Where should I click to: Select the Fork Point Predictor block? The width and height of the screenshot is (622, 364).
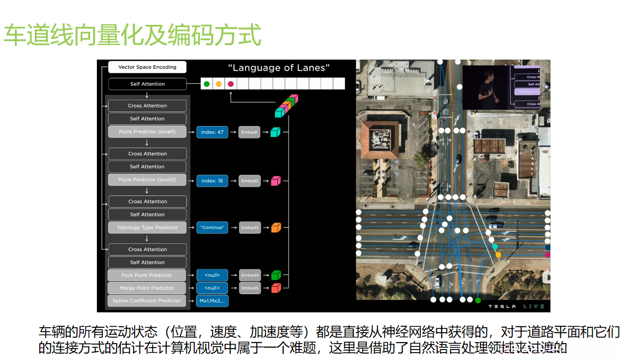148,275
